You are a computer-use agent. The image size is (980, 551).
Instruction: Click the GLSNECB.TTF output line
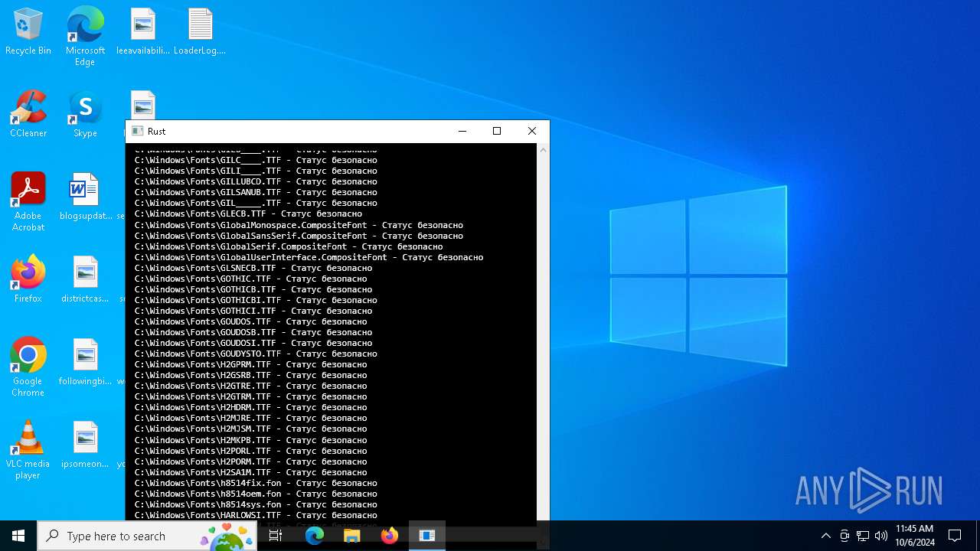(253, 268)
